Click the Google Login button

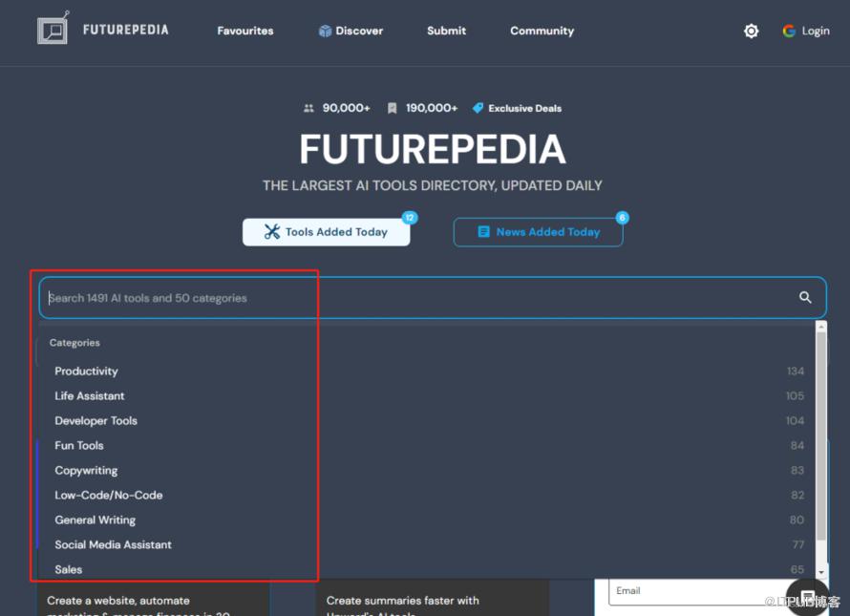point(805,31)
